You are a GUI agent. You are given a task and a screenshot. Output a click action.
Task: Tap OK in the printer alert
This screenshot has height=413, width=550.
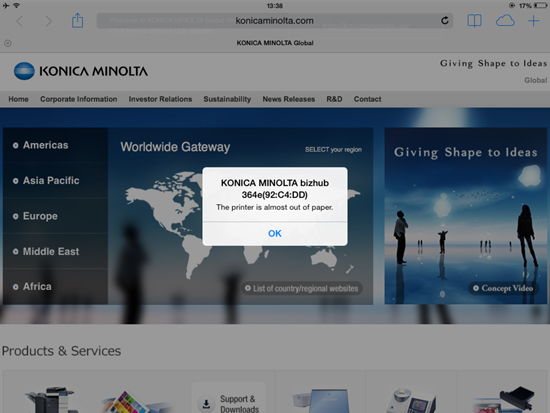pos(275,233)
